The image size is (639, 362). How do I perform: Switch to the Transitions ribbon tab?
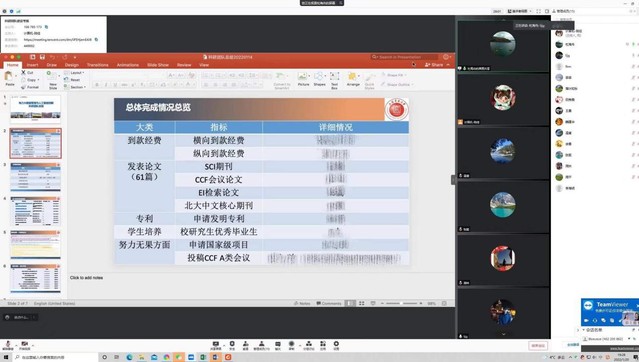pos(97,65)
